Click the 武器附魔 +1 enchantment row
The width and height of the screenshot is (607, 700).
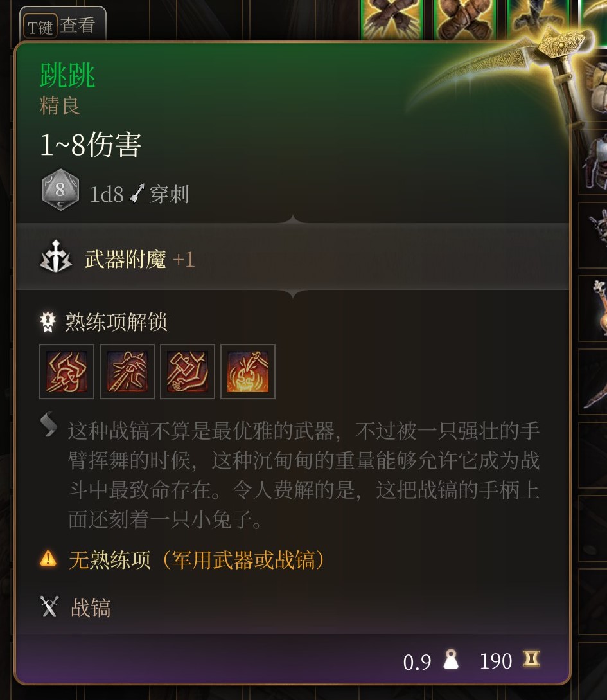point(292,257)
